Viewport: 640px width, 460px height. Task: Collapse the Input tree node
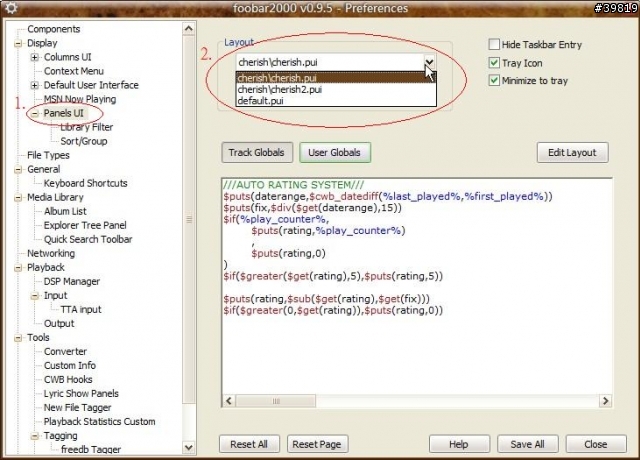pos(35,296)
